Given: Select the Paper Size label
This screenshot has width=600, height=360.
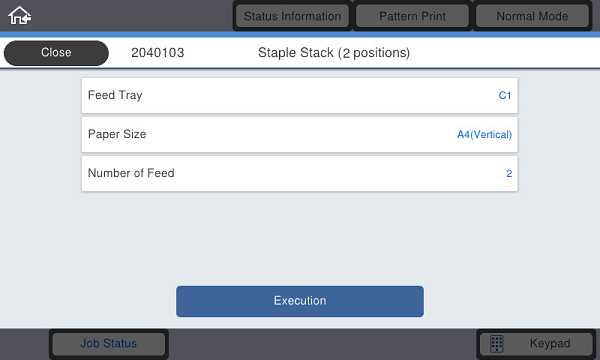Looking at the screenshot, I should tap(117, 134).
